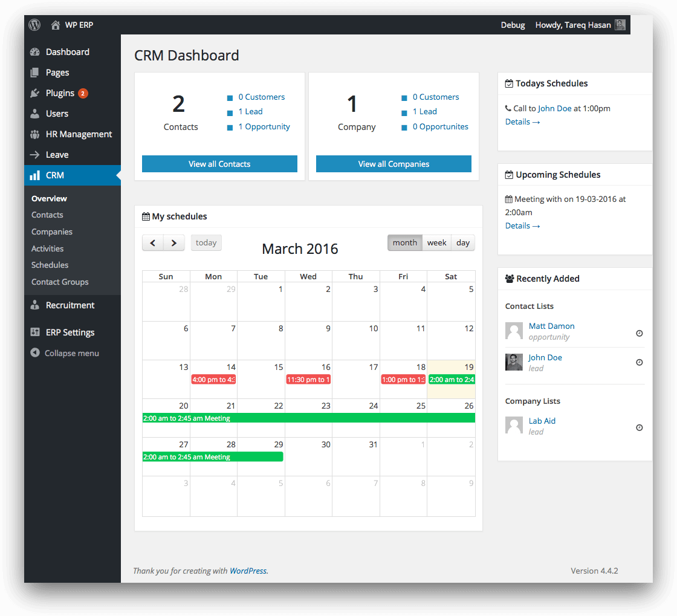Click the WordPress link in the footer
The image size is (677, 616).
[248, 571]
